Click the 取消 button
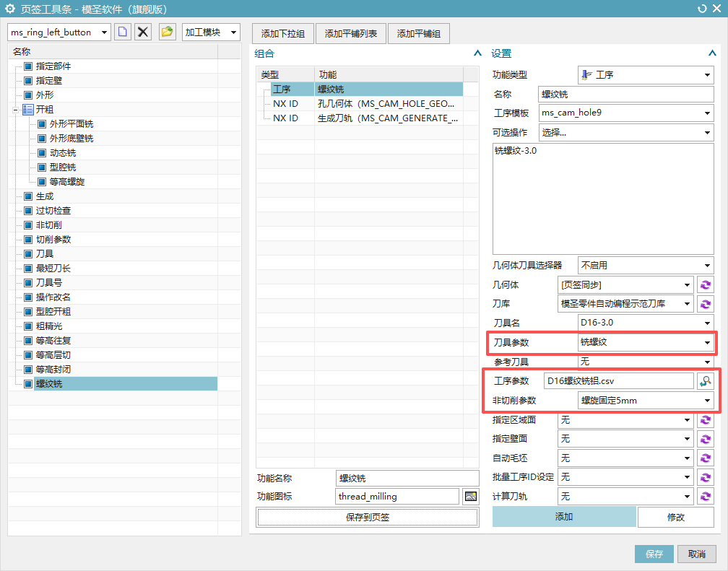The height and width of the screenshot is (571, 728). coord(696,554)
